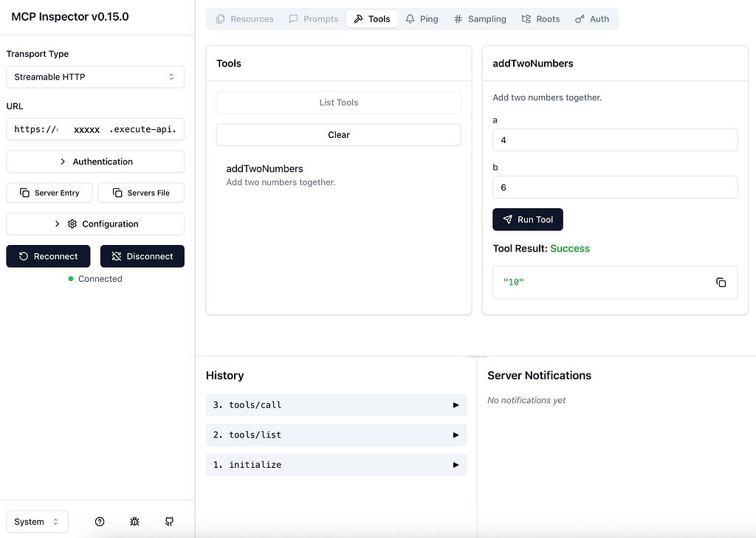Image resolution: width=756 pixels, height=538 pixels.
Task: Click the Connected status text
Action: (100, 279)
